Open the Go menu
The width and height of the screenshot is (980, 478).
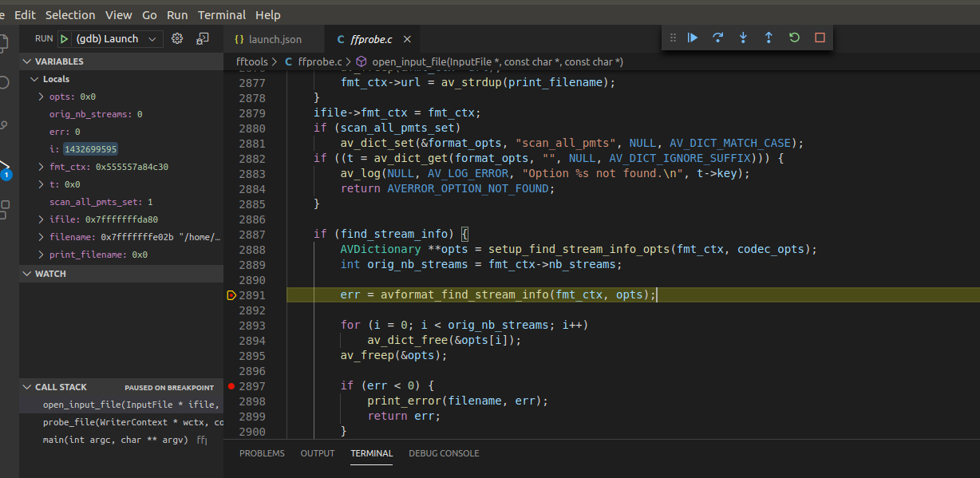[149, 14]
